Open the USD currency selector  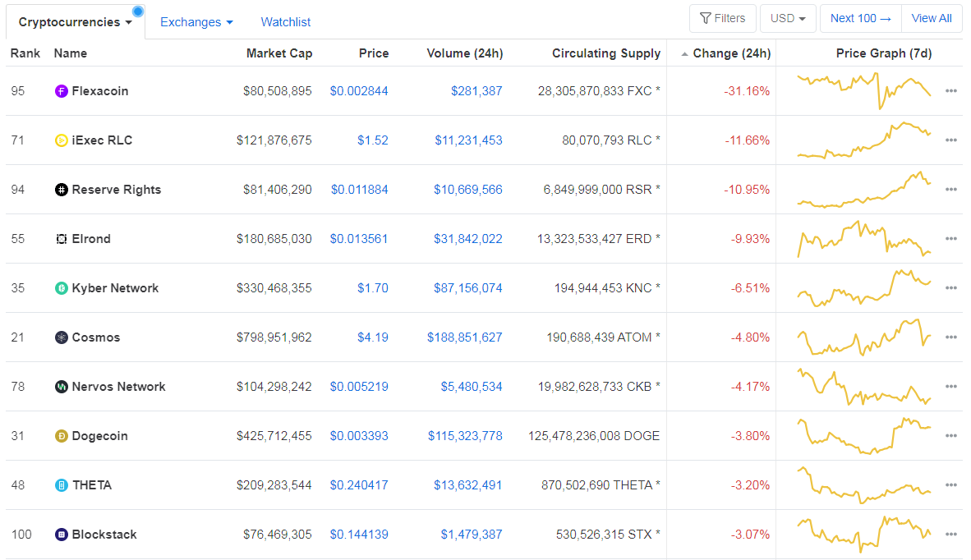(788, 19)
